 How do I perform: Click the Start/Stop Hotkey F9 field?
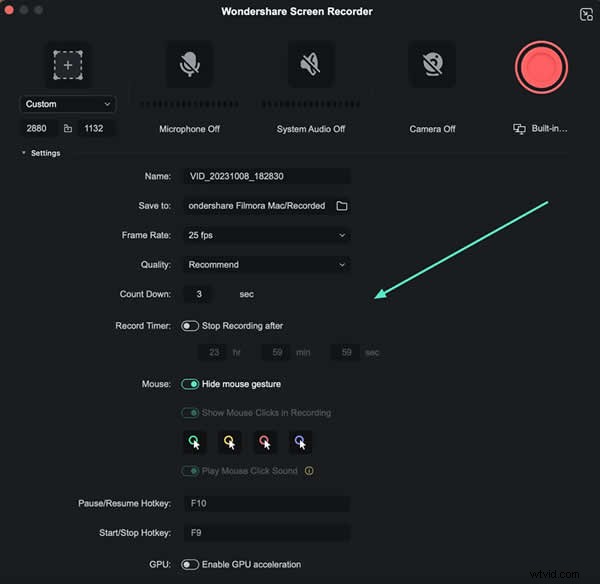click(267, 533)
